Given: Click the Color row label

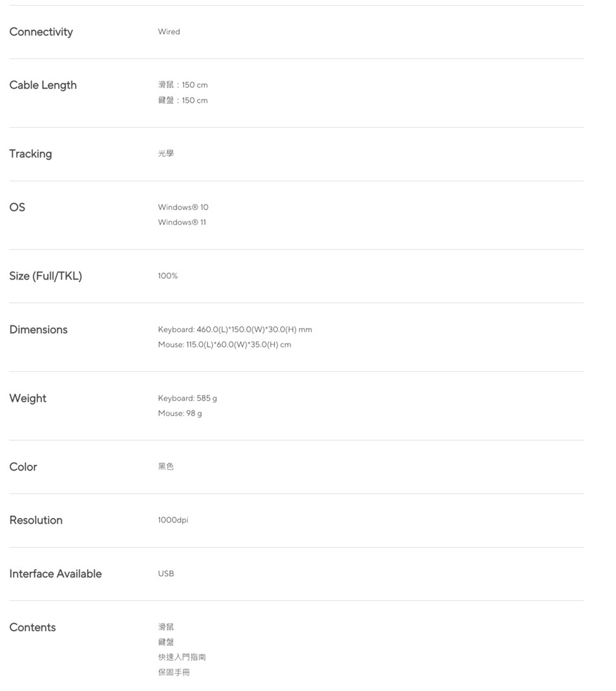Looking at the screenshot, I should (23, 467).
